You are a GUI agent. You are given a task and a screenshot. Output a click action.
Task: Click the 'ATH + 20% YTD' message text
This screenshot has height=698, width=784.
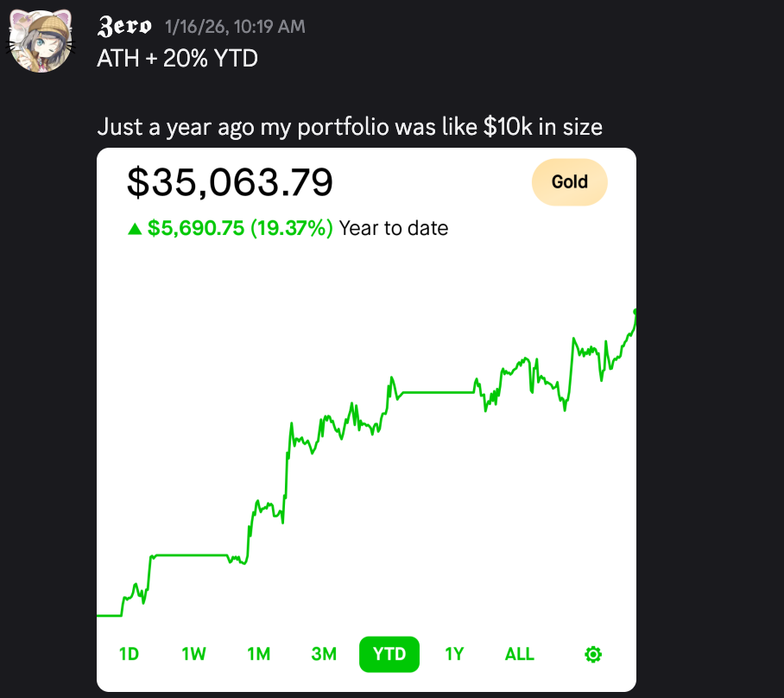pyautogui.click(x=178, y=59)
